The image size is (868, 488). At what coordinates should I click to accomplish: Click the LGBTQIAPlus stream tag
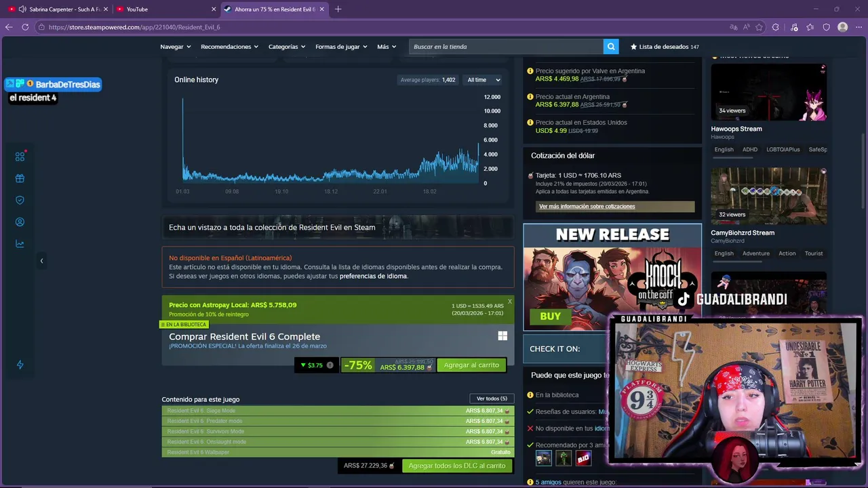pyautogui.click(x=783, y=150)
